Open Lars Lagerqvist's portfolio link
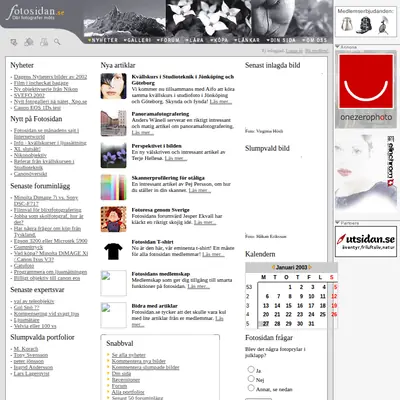400x400 pixels. (31, 374)
